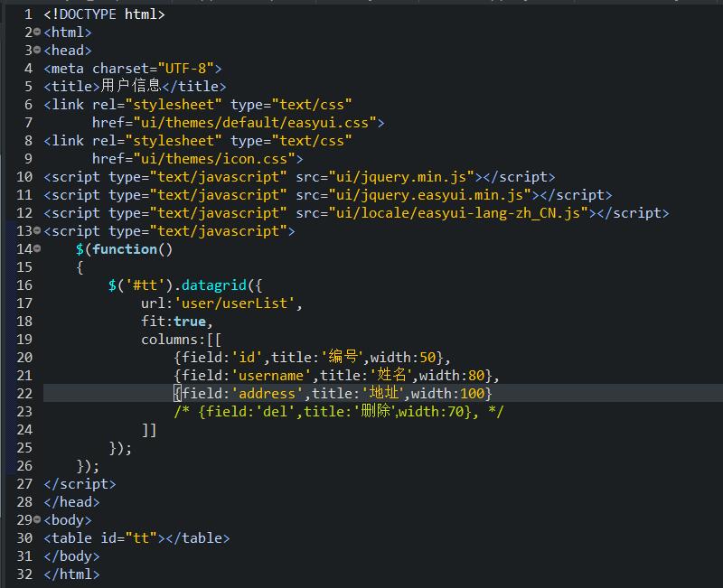The height and width of the screenshot is (588, 723).
Task: Click the 'address' field string
Action: (267, 394)
